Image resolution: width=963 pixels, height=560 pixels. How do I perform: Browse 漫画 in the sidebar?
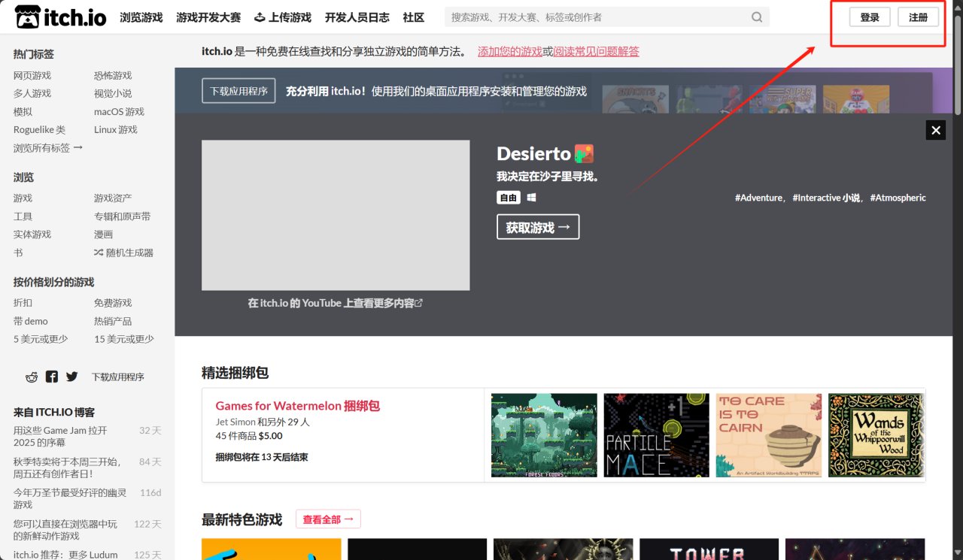104,235
